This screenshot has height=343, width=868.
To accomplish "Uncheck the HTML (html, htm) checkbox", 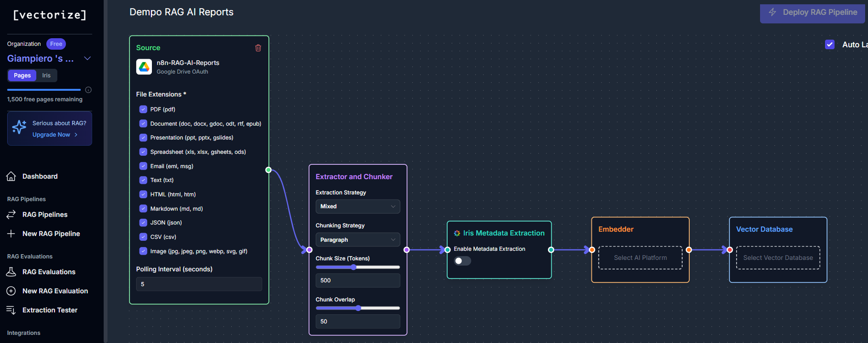I will [143, 194].
